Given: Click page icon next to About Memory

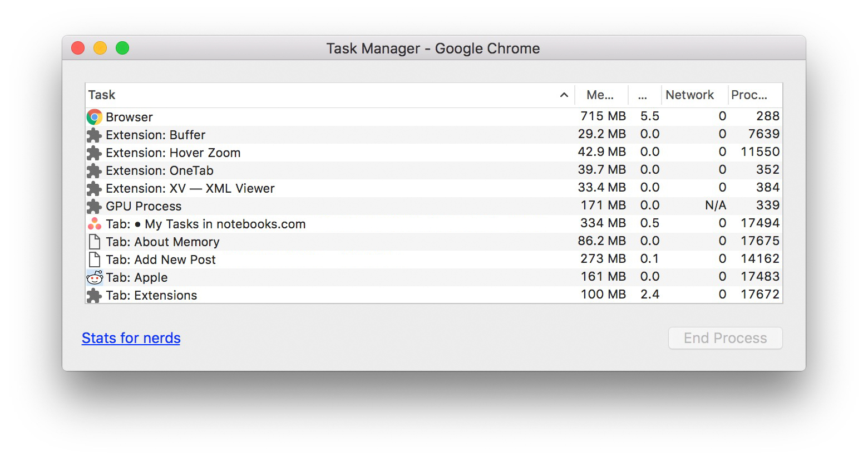Looking at the screenshot, I should [95, 242].
